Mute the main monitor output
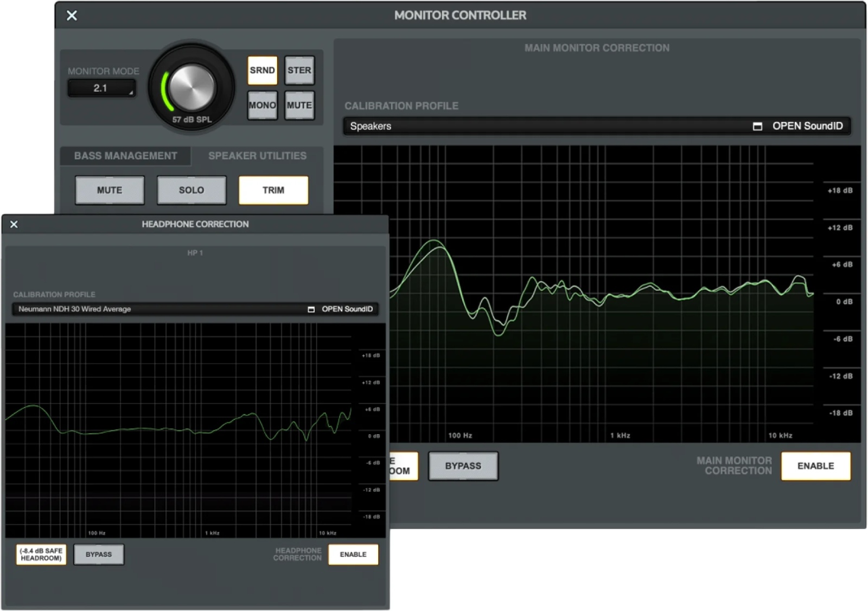The image size is (868, 611). pos(299,106)
